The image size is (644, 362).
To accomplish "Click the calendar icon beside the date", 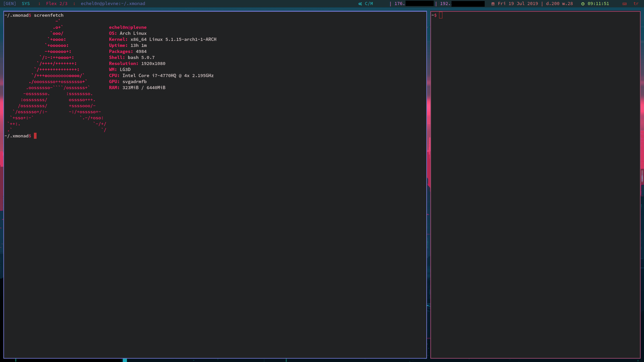I will click(493, 4).
